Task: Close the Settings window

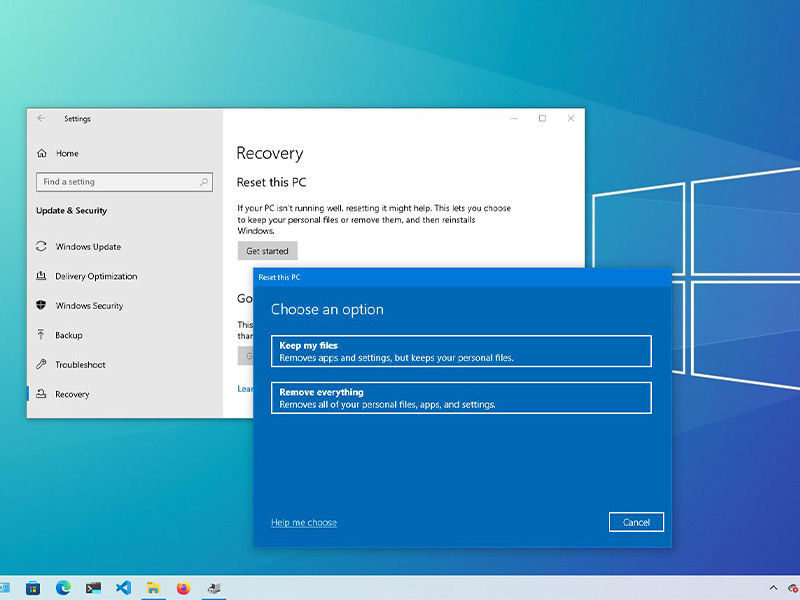Action: [x=571, y=118]
